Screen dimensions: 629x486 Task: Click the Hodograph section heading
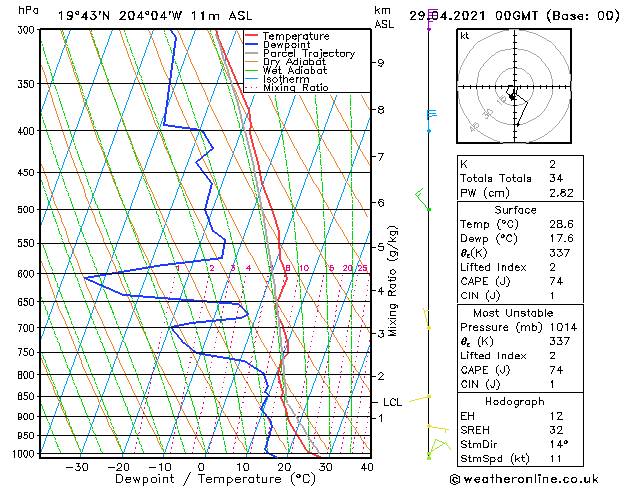(x=515, y=402)
